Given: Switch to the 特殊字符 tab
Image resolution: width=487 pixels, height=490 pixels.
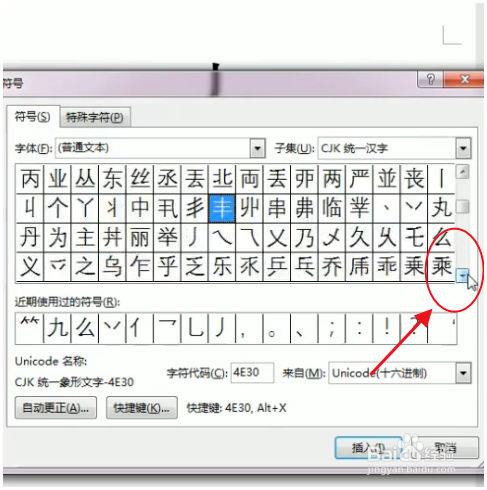Looking at the screenshot, I should tap(95, 117).
